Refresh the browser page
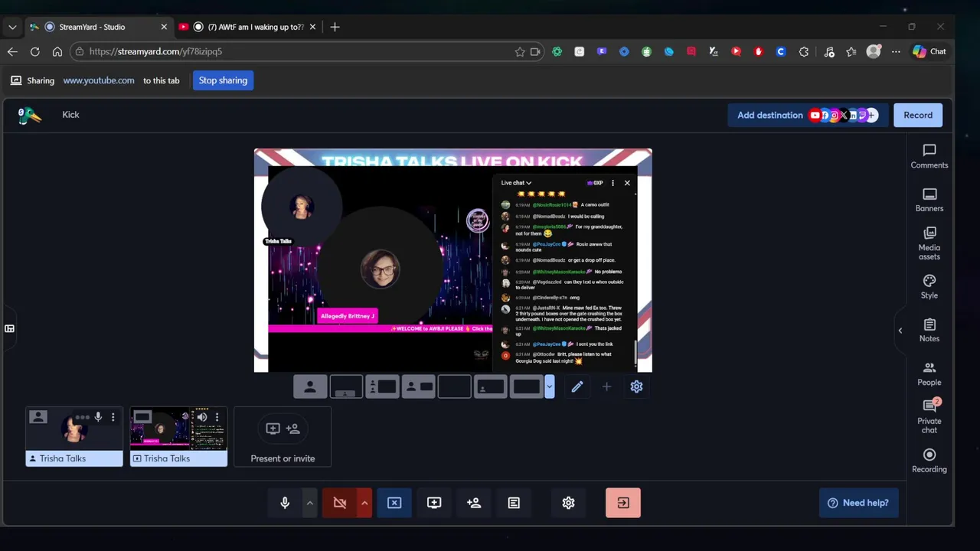The width and height of the screenshot is (980, 551). (35, 51)
